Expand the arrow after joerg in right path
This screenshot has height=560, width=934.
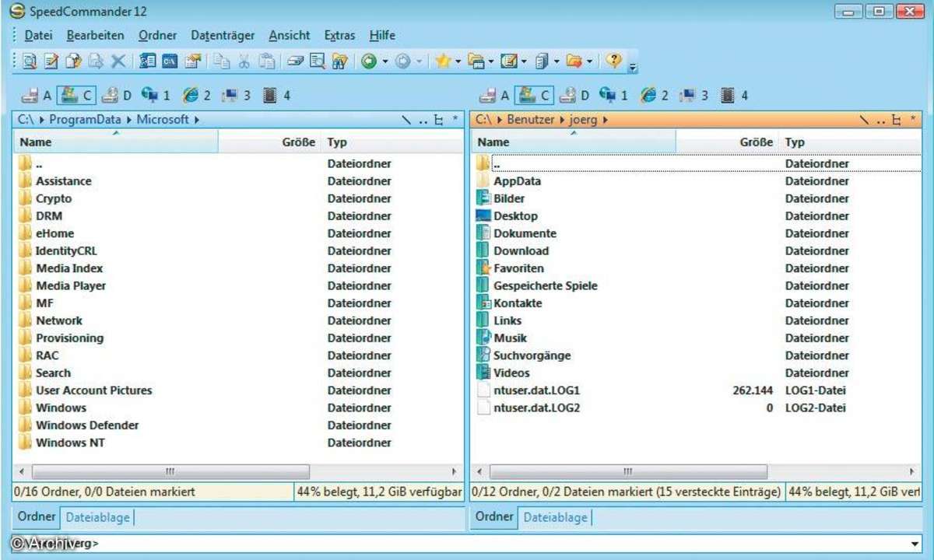click(605, 120)
